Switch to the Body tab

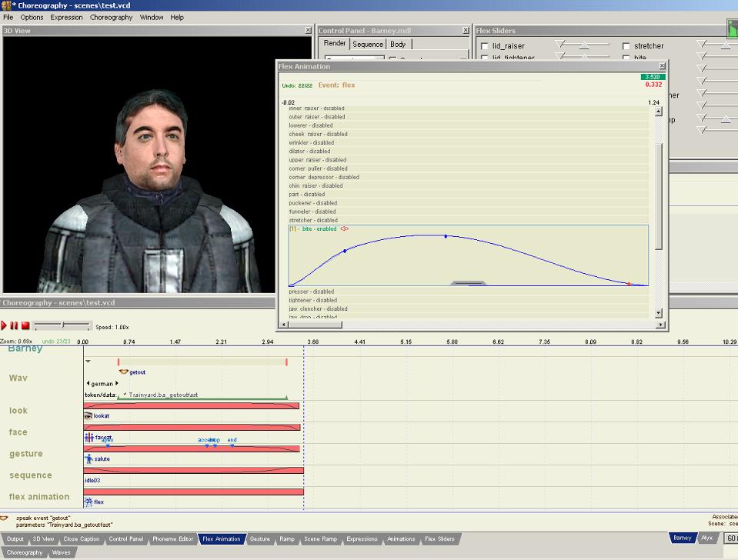pos(398,45)
